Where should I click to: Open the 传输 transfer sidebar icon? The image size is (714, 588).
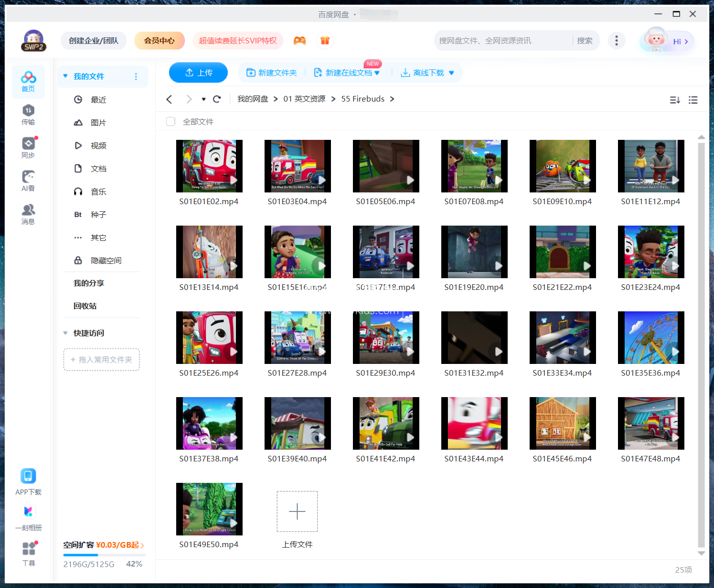click(28, 114)
